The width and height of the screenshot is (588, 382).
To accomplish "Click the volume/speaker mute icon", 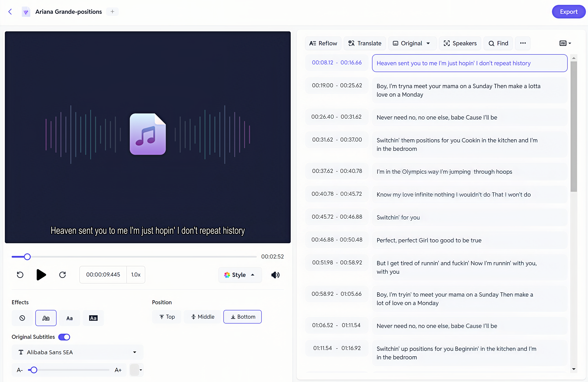I will coord(275,275).
